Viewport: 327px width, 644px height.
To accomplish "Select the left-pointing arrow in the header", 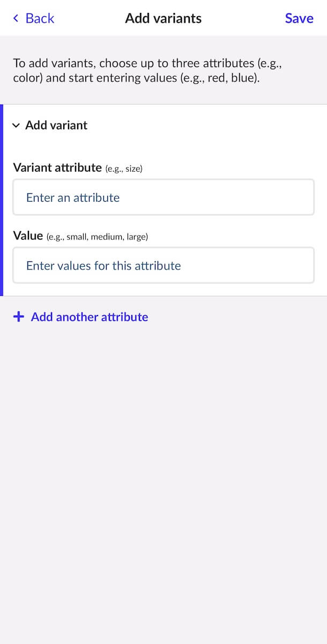I will (15, 18).
